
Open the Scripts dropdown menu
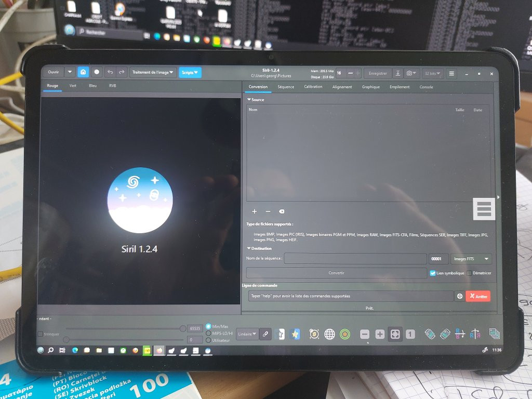pos(190,72)
